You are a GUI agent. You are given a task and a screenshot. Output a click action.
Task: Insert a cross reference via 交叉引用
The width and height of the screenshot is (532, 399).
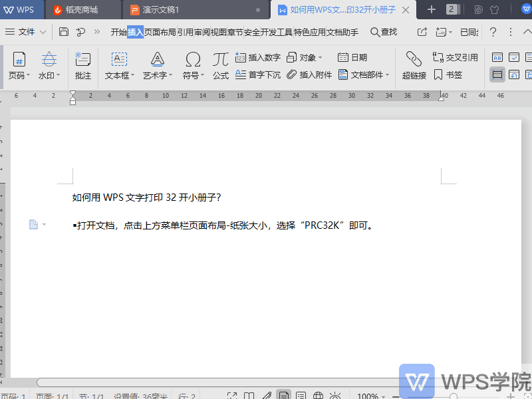tap(455, 56)
